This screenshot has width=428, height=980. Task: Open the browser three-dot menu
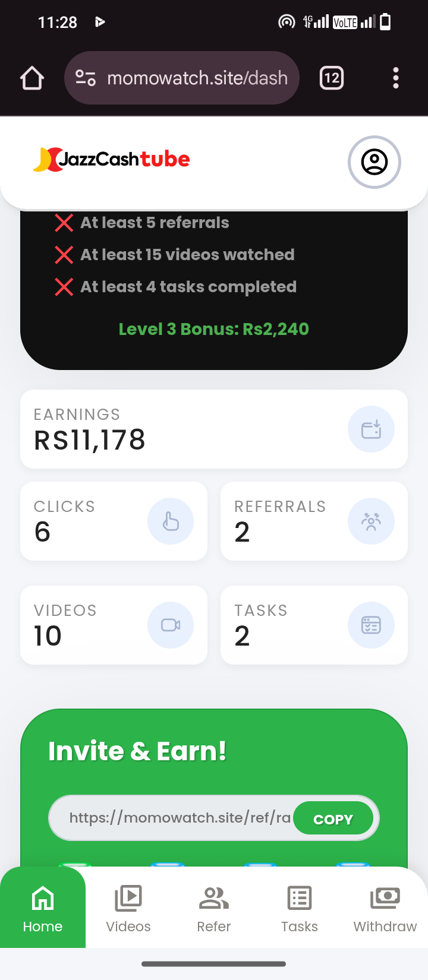(x=396, y=78)
